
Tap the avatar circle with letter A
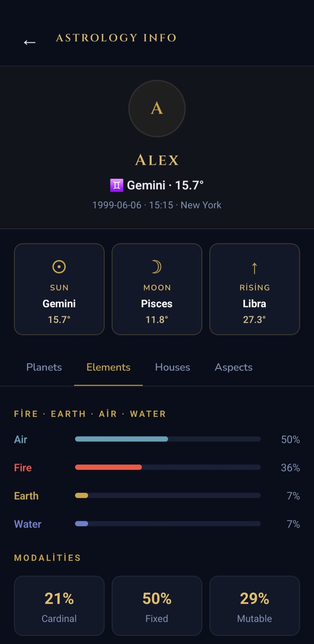(157, 108)
